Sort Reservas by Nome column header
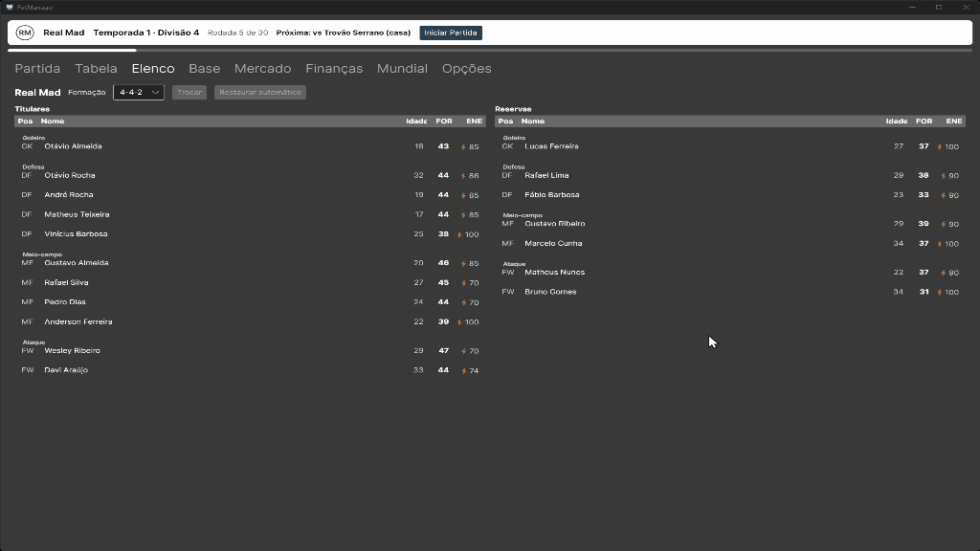The image size is (980, 551). (x=532, y=121)
